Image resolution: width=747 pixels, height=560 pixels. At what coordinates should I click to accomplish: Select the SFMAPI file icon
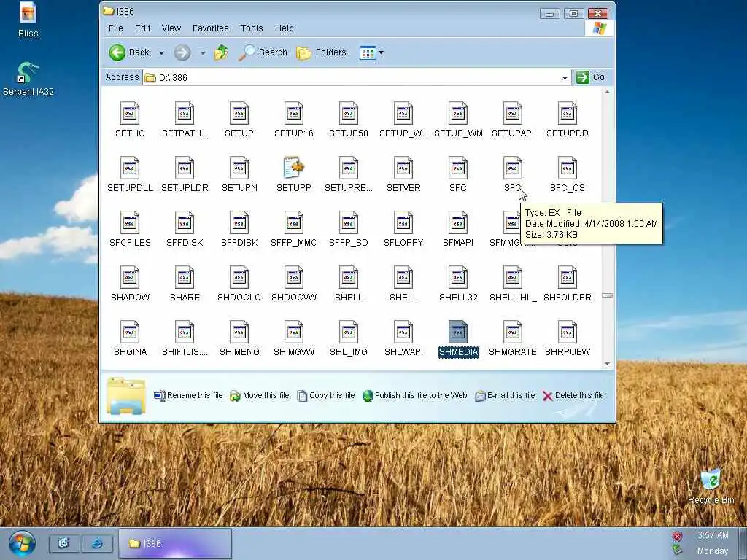coord(458,223)
